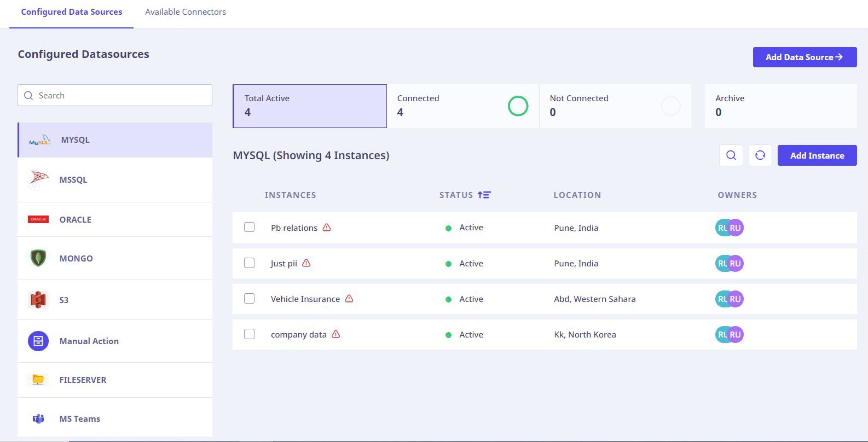Click Pune, India in Just pii row
868x442 pixels.
point(576,264)
